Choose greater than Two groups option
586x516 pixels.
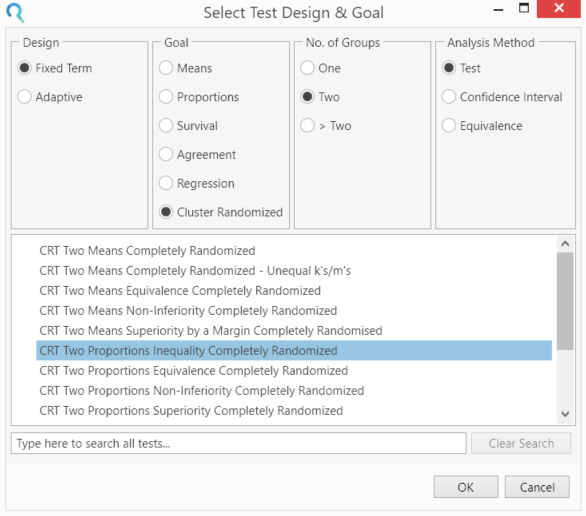308,126
